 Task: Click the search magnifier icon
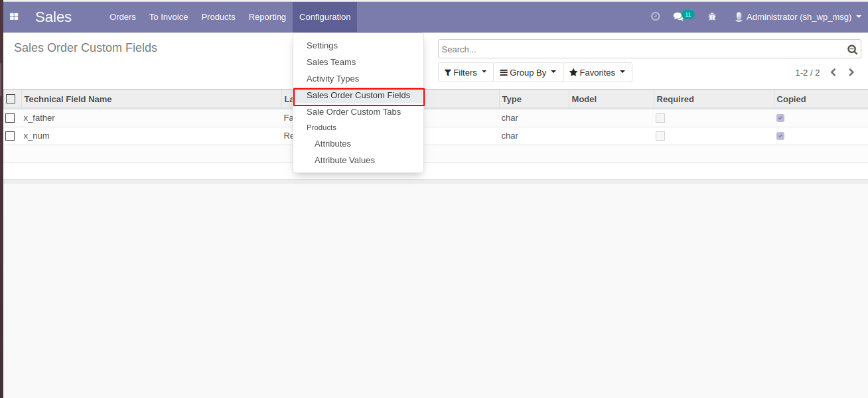[x=853, y=49]
